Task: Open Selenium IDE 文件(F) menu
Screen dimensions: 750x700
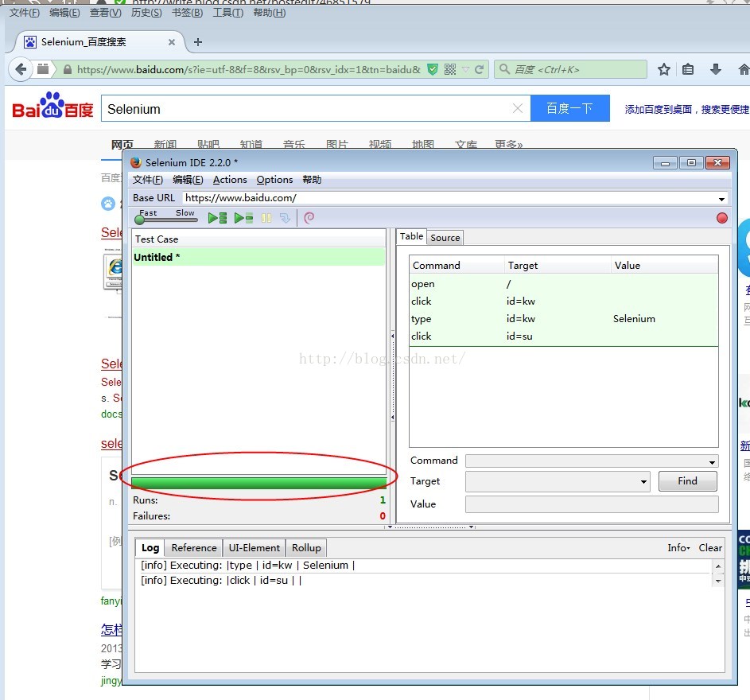Action: tap(147, 180)
